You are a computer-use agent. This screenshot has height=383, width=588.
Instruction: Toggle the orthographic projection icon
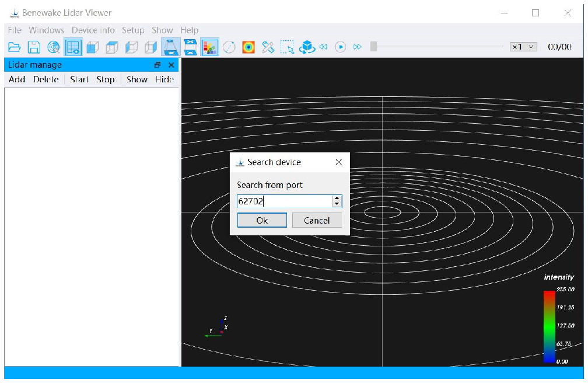tap(190, 47)
